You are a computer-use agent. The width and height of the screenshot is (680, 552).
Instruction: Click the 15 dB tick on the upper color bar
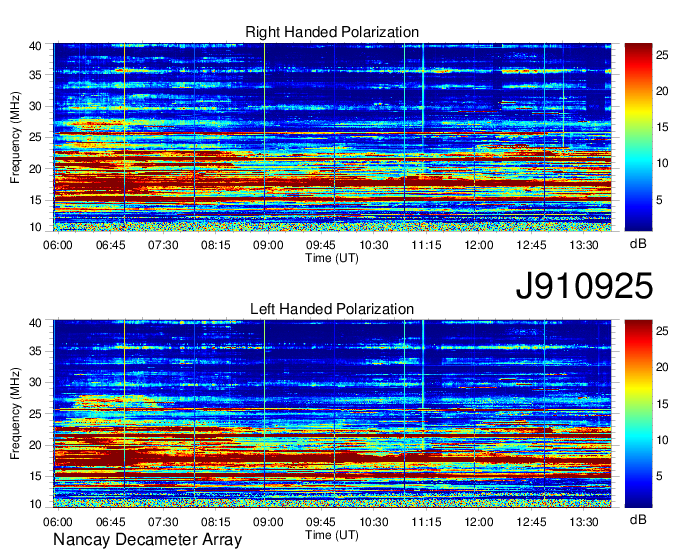(662, 127)
